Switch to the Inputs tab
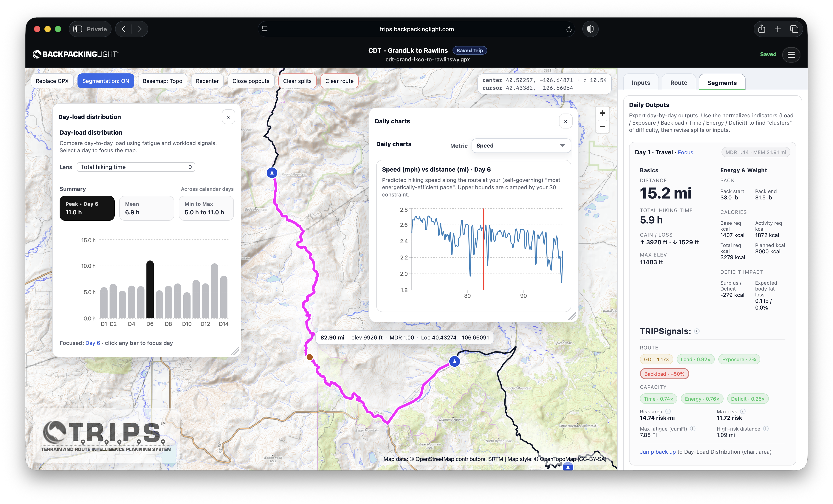The width and height of the screenshot is (833, 504). (x=641, y=83)
